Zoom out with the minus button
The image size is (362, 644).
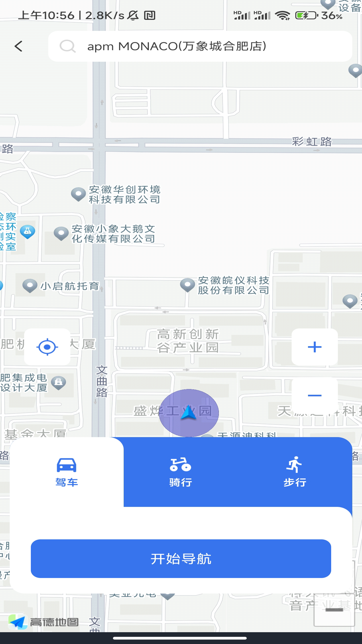pos(314,395)
